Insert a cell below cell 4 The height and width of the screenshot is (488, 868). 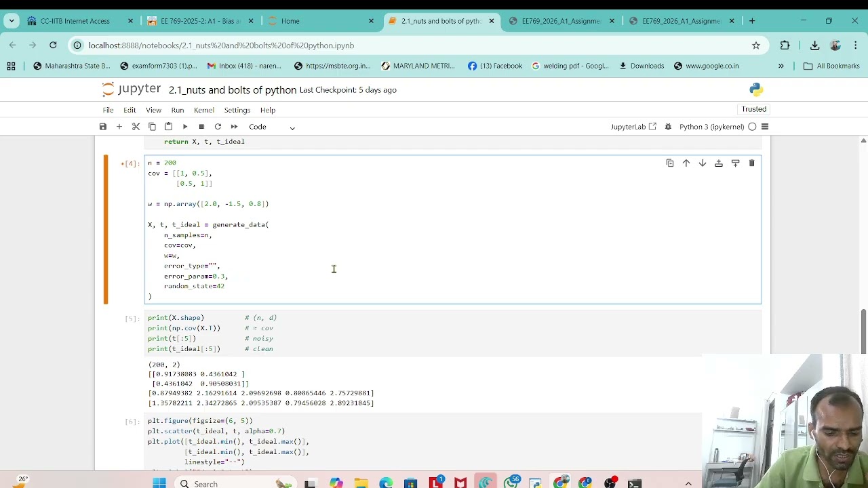pyautogui.click(x=735, y=163)
